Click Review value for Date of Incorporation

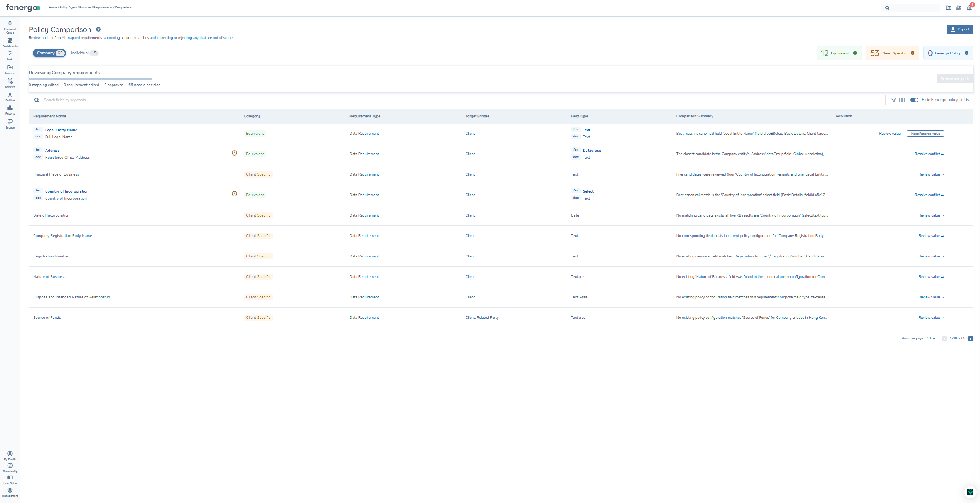pyautogui.click(x=931, y=215)
